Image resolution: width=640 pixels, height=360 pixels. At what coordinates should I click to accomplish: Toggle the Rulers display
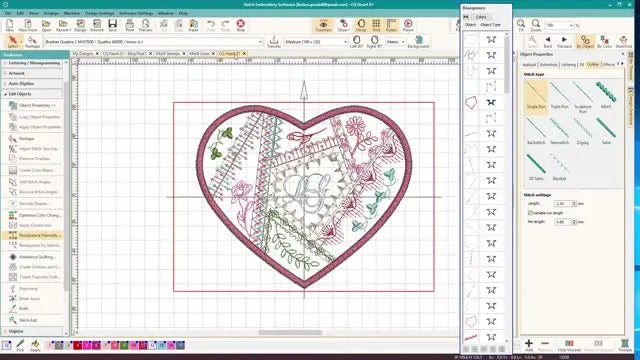point(391,25)
